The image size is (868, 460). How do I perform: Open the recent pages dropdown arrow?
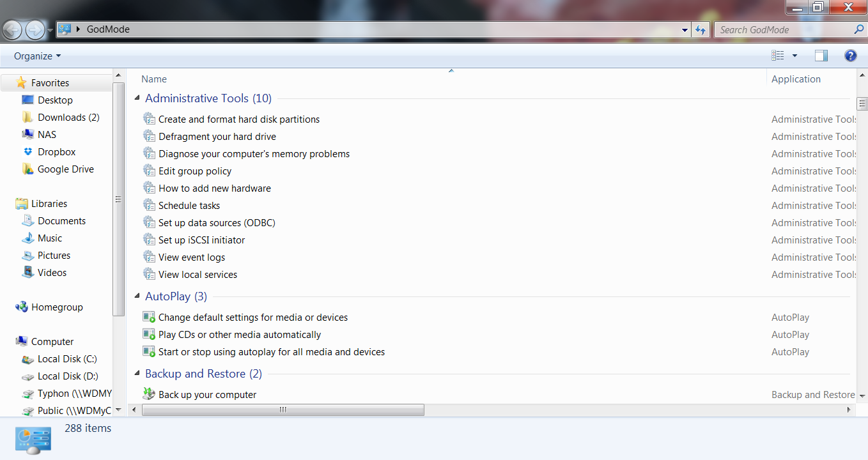point(50,30)
